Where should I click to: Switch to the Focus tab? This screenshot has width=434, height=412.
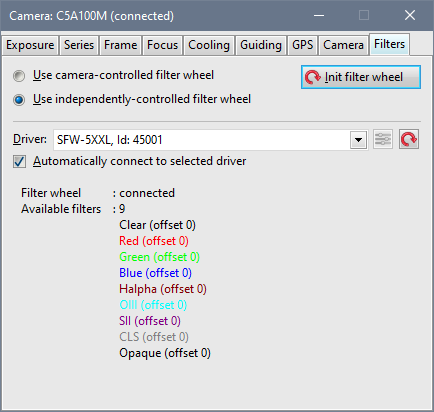click(163, 45)
